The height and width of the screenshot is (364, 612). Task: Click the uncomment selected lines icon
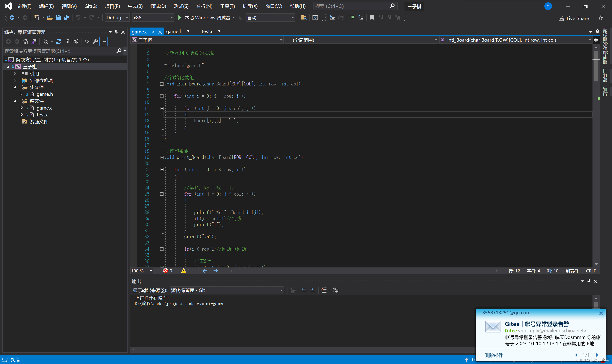point(360,17)
